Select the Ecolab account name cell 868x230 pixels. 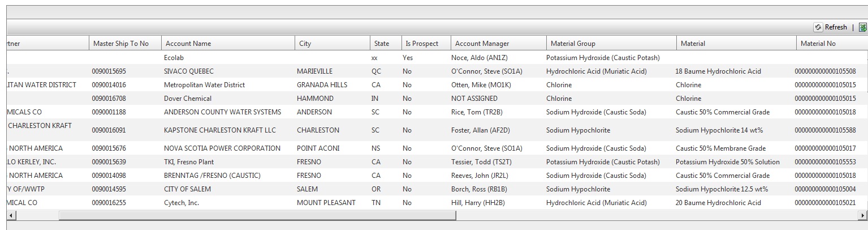(174, 58)
